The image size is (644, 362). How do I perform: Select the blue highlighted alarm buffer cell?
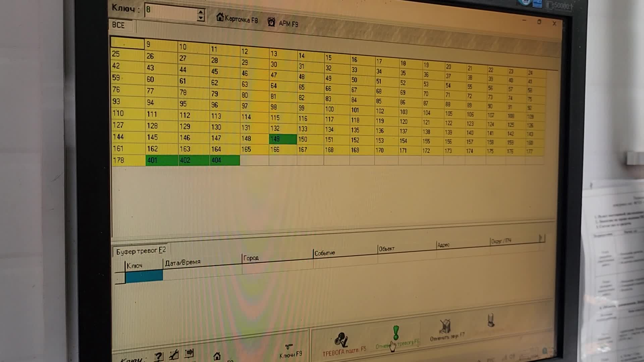[144, 276]
